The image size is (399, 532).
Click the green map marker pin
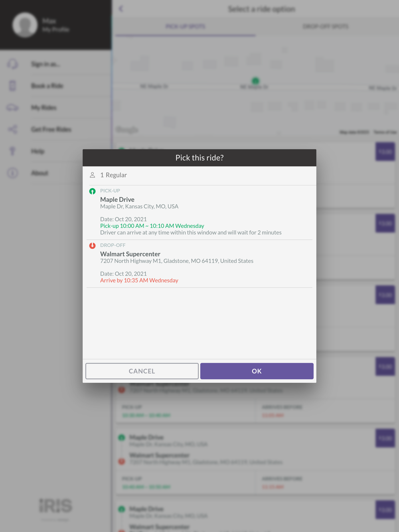coord(255,81)
